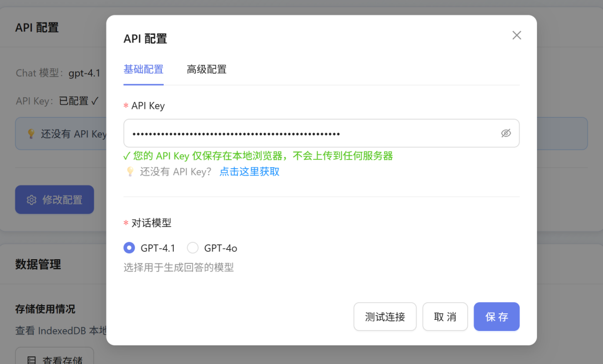Click inside the API Key input field

[306, 134]
